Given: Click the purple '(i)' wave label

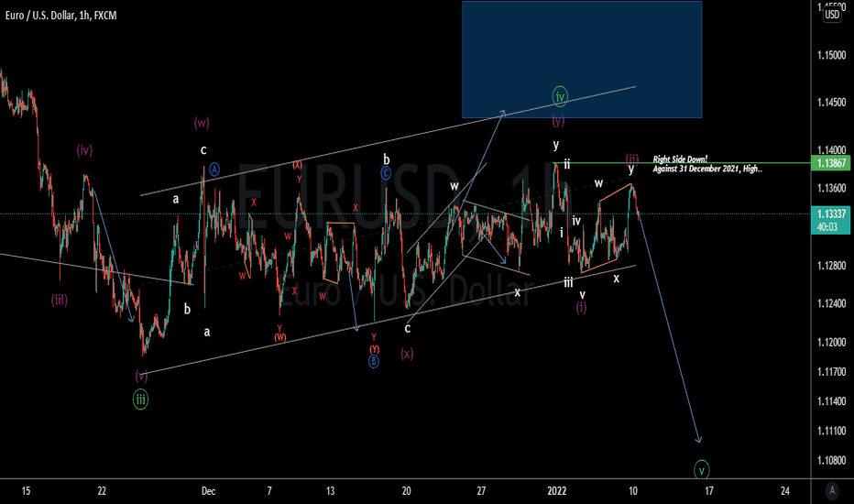Looking at the screenshot, I should coord(582,307).
